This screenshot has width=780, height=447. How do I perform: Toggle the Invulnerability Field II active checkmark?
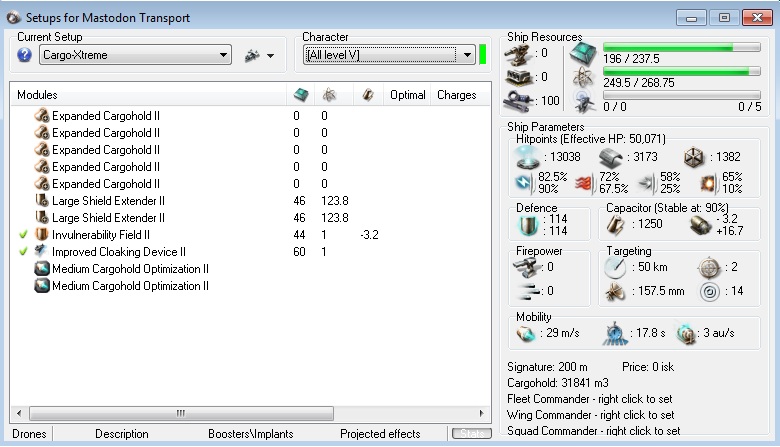23,234
